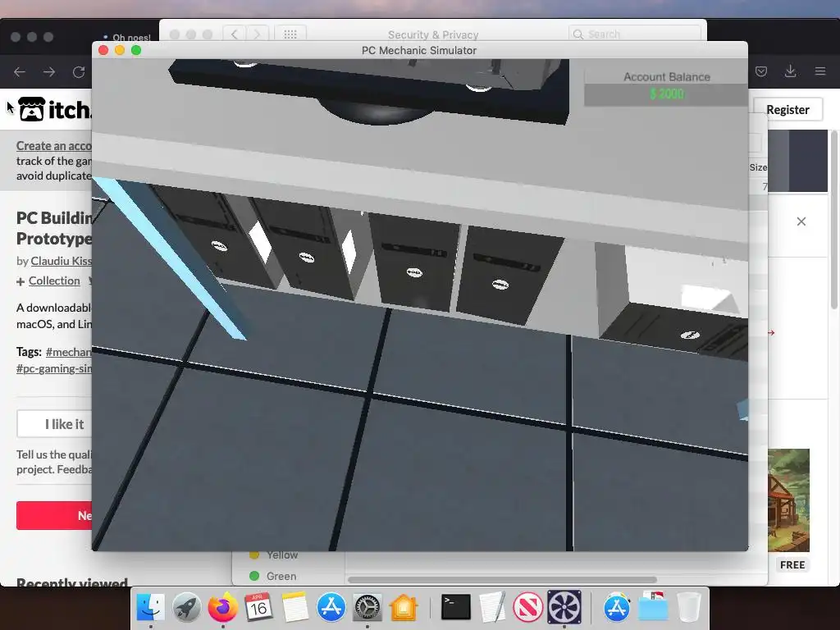Click the #mechanic tag link
Viewport: 840px width, 630px height.
tap(69, 352)
